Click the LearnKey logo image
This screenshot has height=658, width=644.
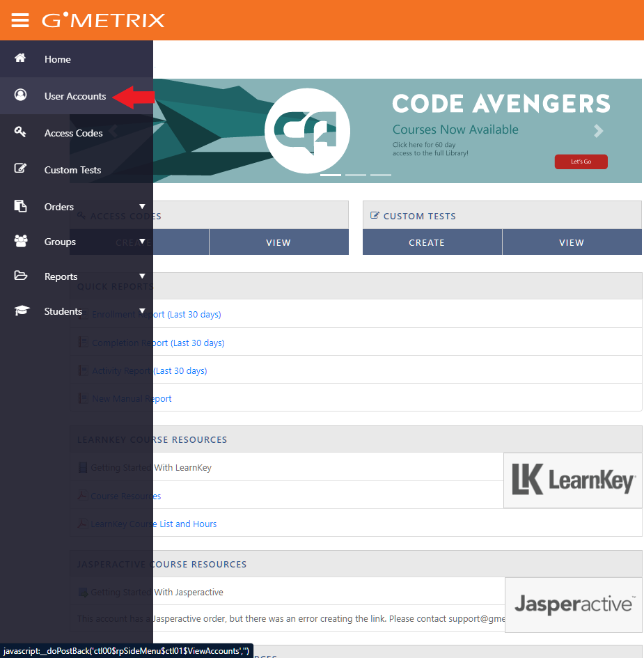click(573, 480)
